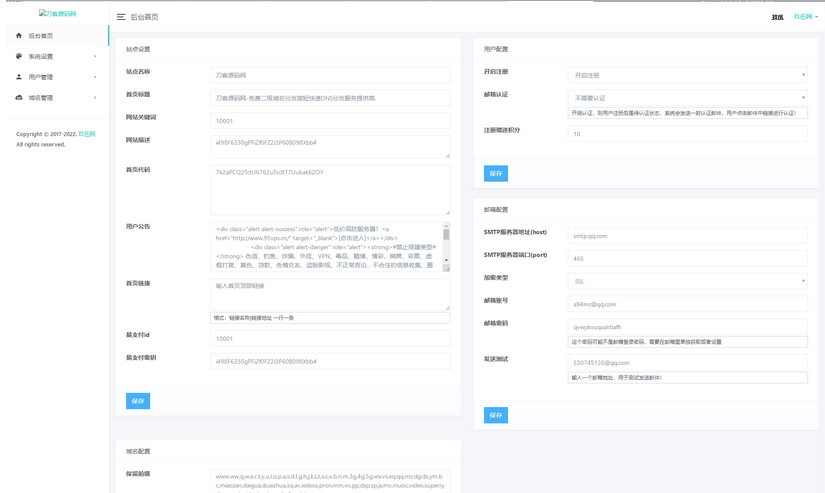Screen dimensions: 825x493
Task: Open the user account menu at top right
Action: coord(805,17)
